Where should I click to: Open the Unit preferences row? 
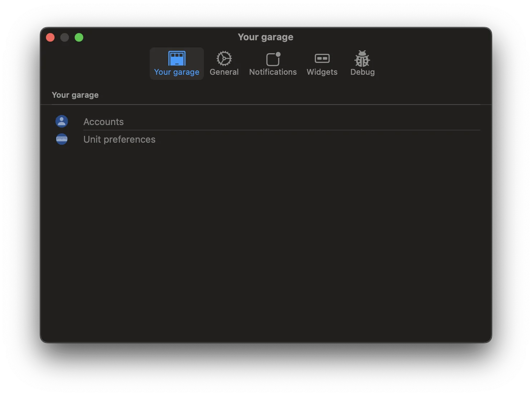point(266,139)
